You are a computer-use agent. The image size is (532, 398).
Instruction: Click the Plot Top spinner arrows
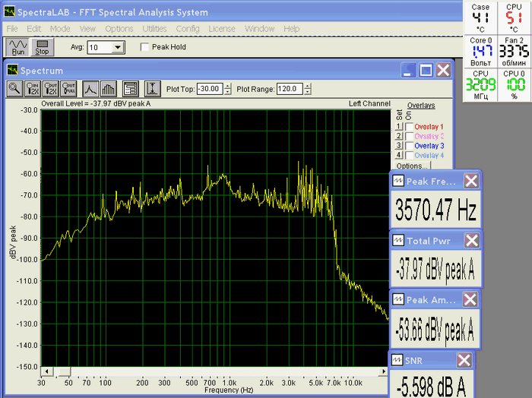(226, 89)
